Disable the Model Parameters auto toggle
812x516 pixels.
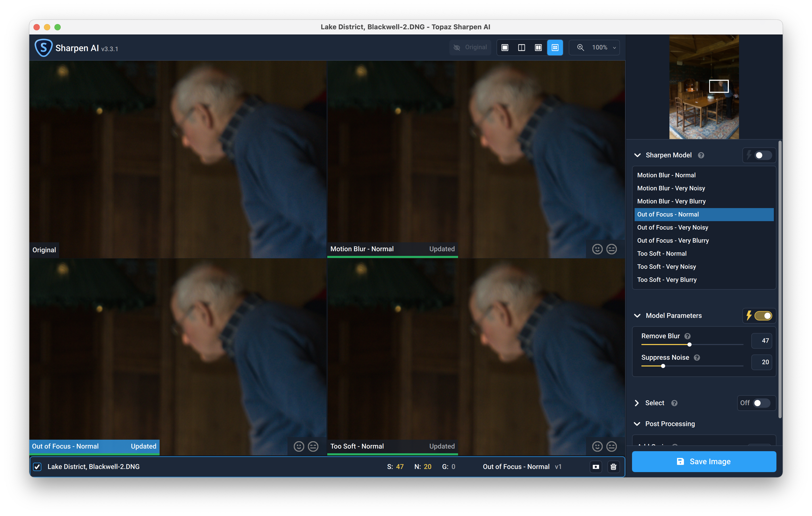pyautogui.click(x=763, y=316)
